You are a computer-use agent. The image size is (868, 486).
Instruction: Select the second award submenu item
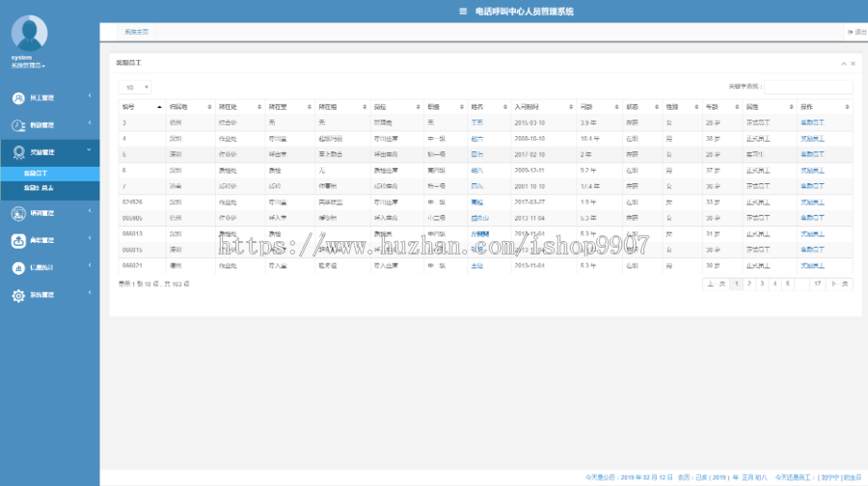50,188
